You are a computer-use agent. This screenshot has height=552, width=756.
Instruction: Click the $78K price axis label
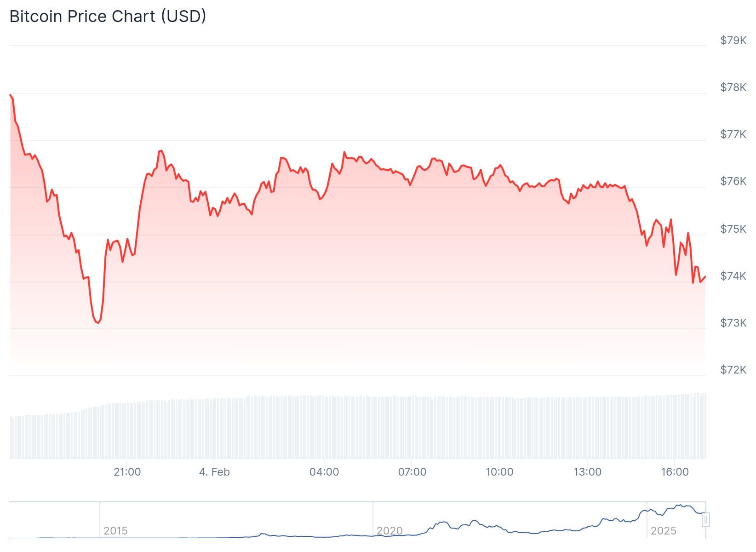[733, 87]
